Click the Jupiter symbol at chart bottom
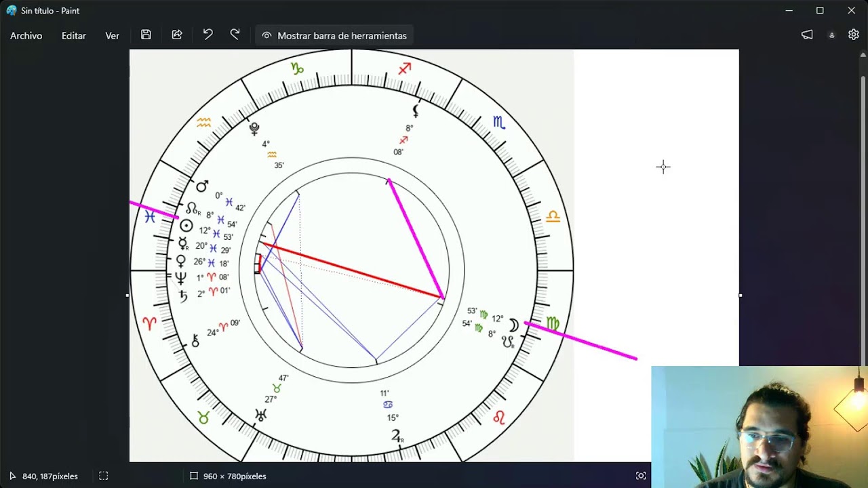 click(397, 436)
